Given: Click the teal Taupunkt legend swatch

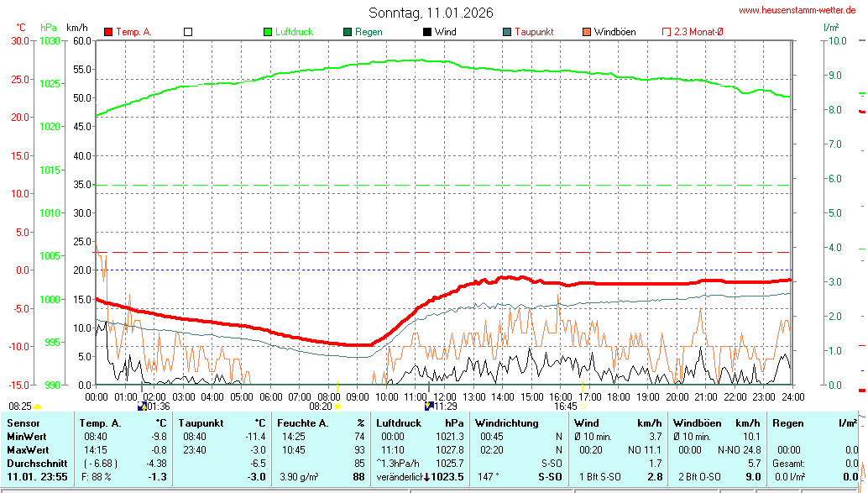Looking at the screenshot, I should (507, 32).
